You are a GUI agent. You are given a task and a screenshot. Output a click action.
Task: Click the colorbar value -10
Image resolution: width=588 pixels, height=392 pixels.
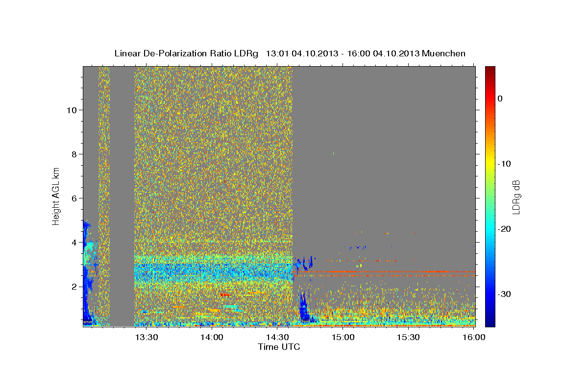(504, 164)
